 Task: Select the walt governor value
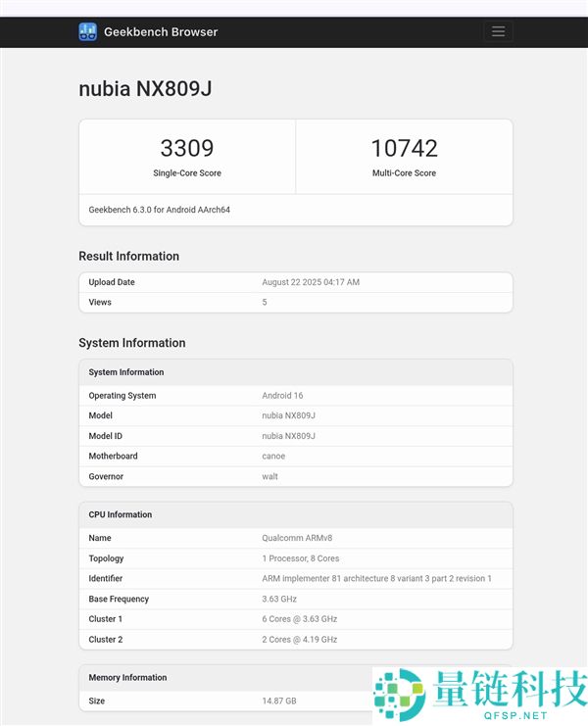point(269,476)
